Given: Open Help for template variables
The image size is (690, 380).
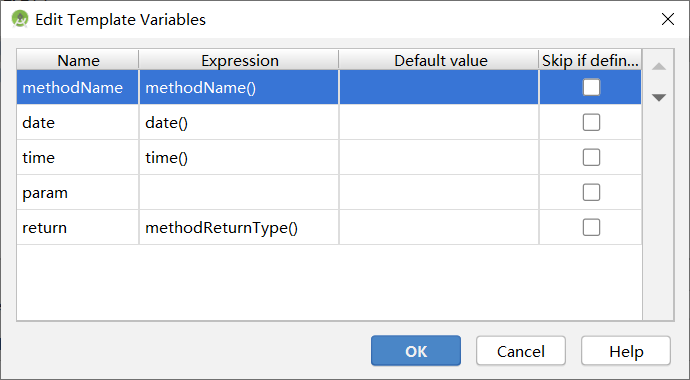Looking at the screenshot, I should click(626, 351).
